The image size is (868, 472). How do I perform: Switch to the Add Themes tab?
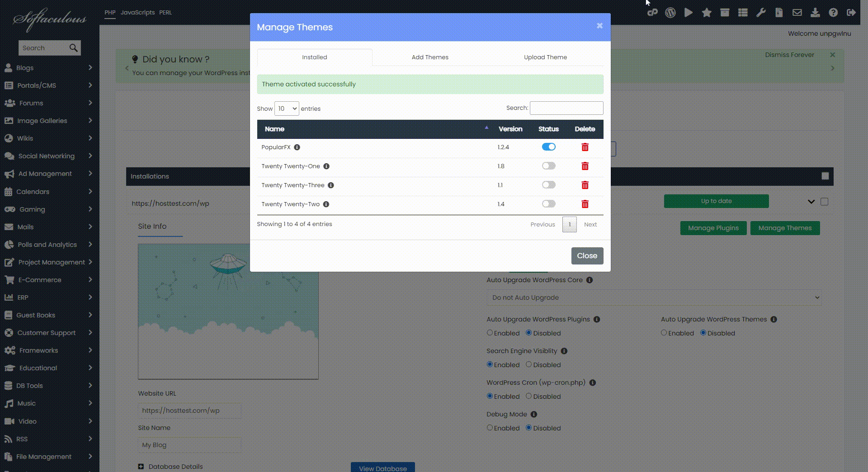430,57
